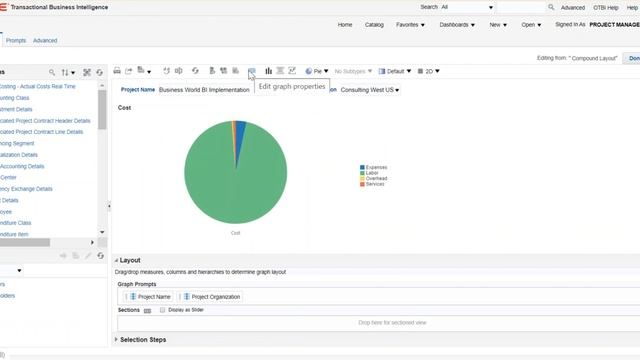Viewport: 640px width, 360px height.
Task: Click the Labor green legend swatch
Action: [x=362, y=173]
